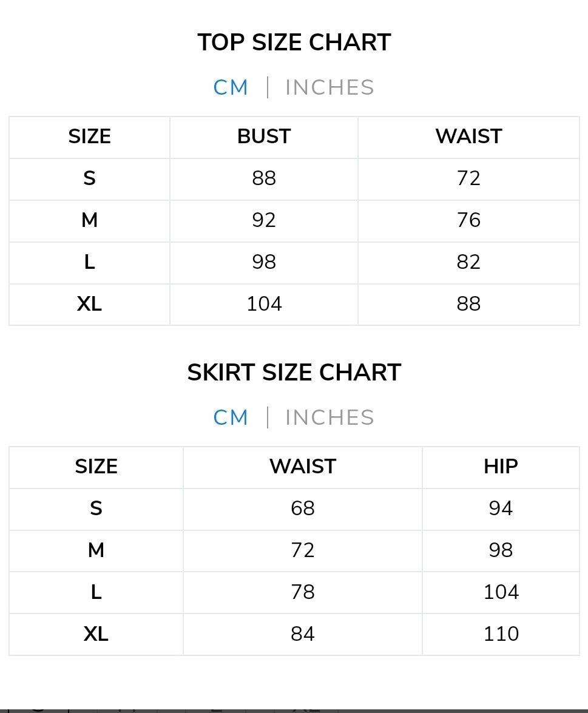Image resolution: width=588 pixels, height=713 pixels.
Task: Switch top size chart to CM
Action: pyautogui.click(x=231, y=87)
